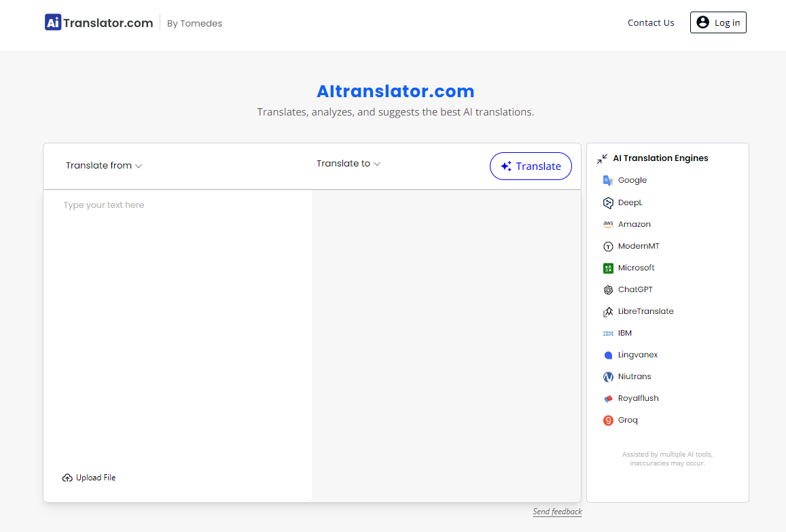Select the Royalflush engine label
Viewport: 786px width, 532px height.
(638, 399)
